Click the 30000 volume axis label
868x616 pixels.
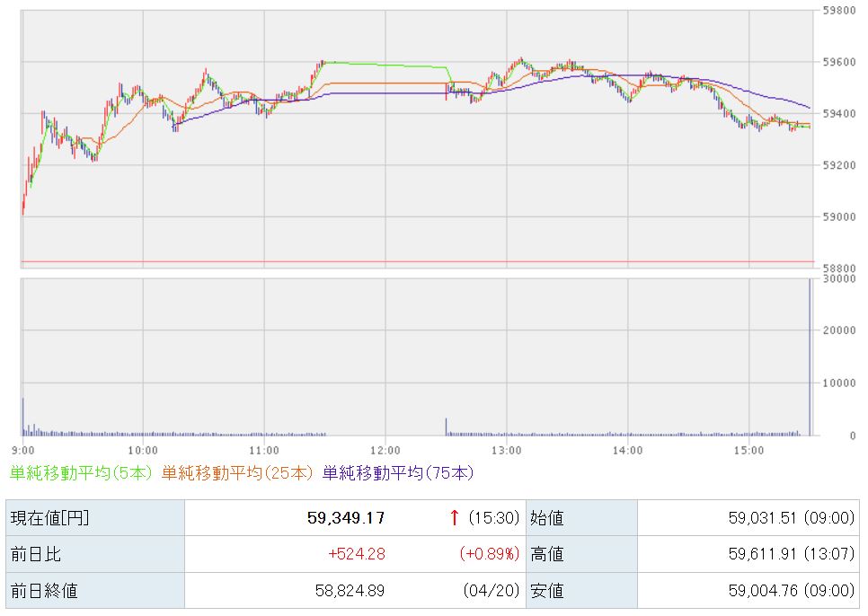pyautogui.click(x=838, y=279)
